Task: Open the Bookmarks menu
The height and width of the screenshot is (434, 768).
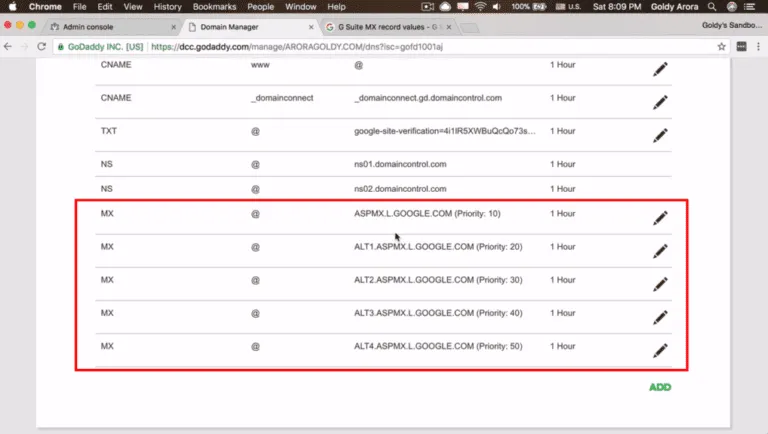Action: coord(215,7)
